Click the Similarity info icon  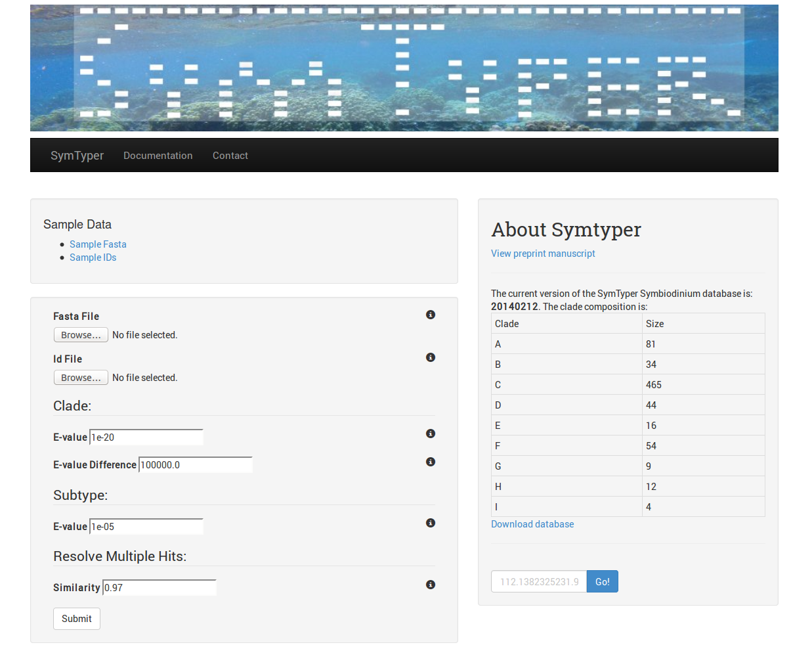pyautogui.click(x=431, y=585)
